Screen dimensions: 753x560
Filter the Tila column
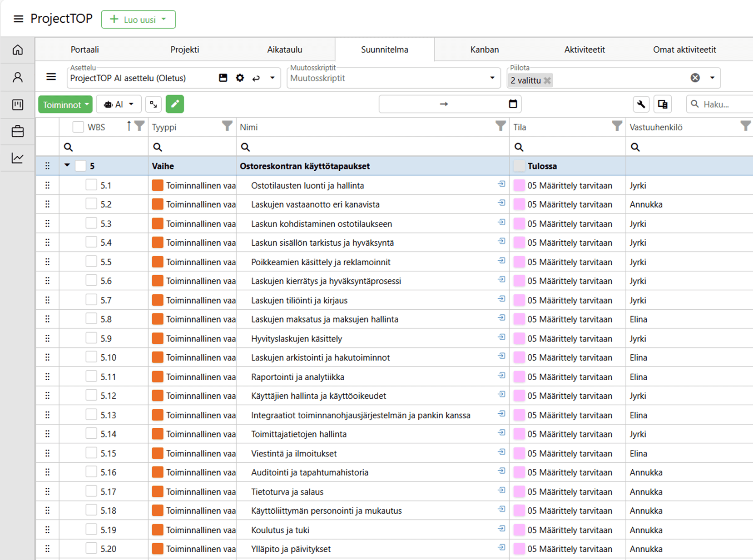pos(616,126)
